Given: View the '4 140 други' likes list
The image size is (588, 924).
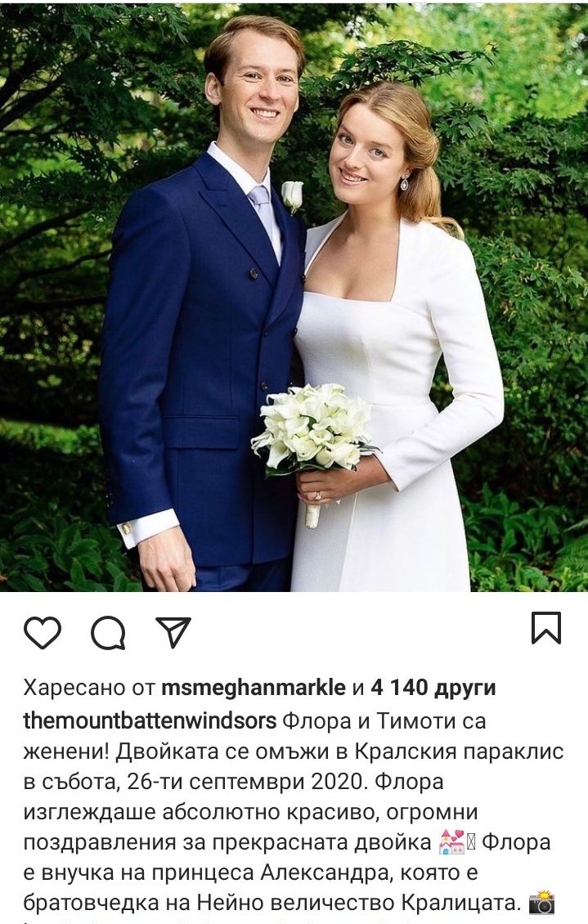Looking at the screenshot, I should pyautogui.click(x=433, y=688).
